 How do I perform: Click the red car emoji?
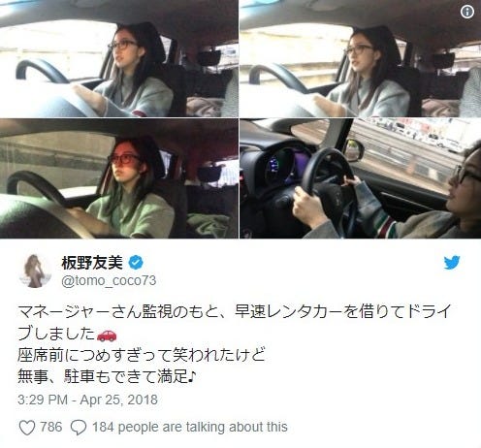[107, 336]
